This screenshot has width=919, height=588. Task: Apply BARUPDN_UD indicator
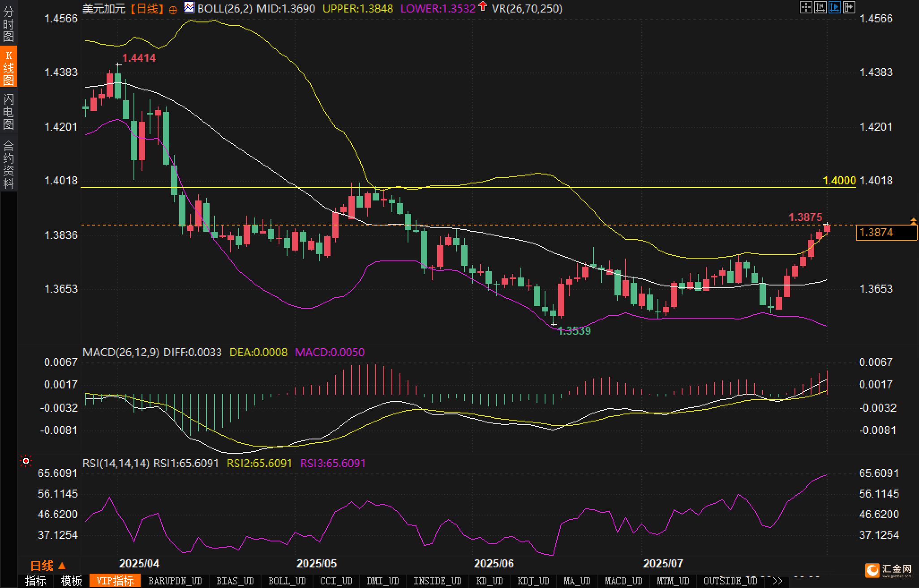click(175, 581)
